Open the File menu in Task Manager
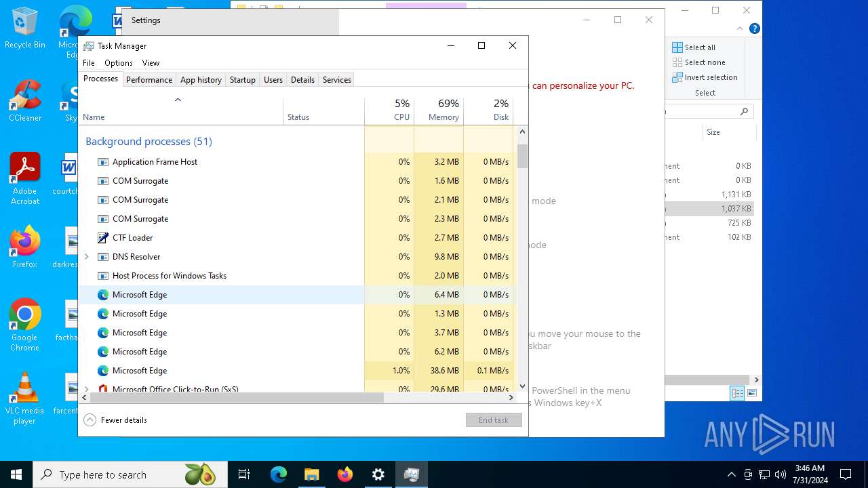The image size is (868, 488). click(x=89, y=63)
